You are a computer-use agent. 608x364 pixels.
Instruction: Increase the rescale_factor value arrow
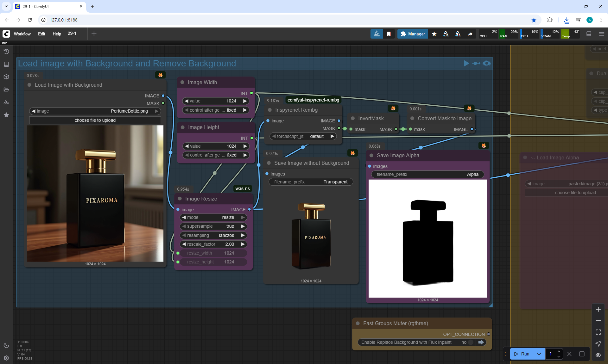point(243,244)
